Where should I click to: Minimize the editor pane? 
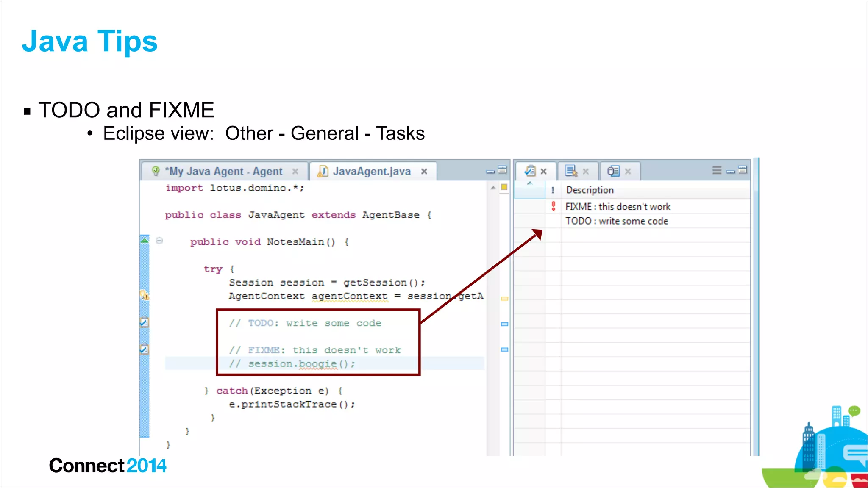[x=490, y=171]
